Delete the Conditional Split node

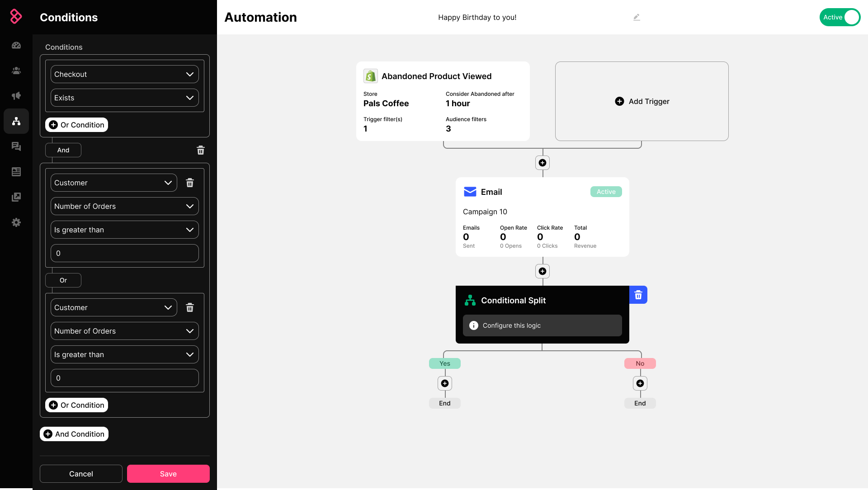638,295
